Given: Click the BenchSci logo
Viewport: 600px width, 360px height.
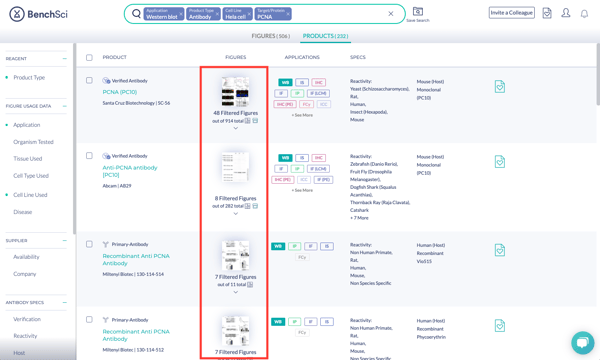Looking at the screenshot, I should coord(38,14).
